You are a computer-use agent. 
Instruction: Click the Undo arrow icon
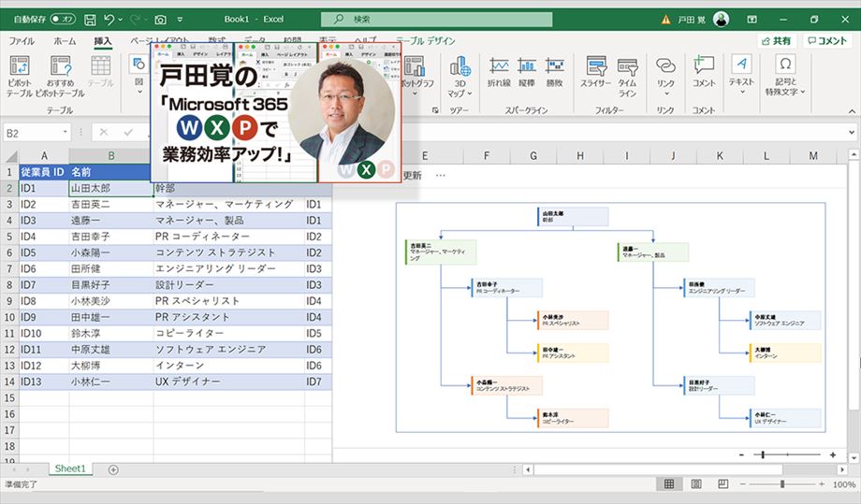point(109,20)
